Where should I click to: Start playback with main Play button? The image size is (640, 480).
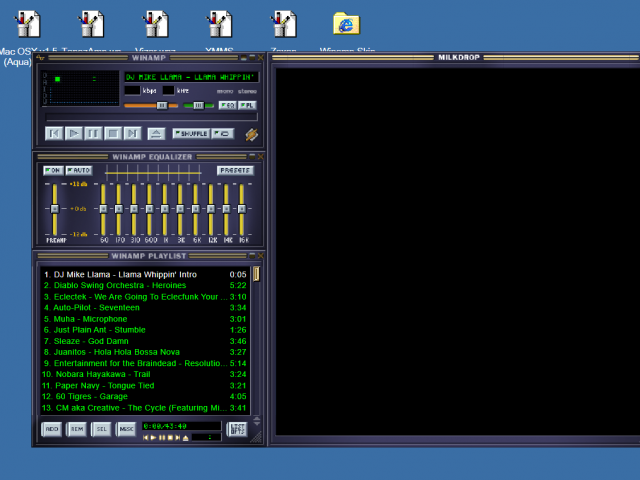coord(73,133)
